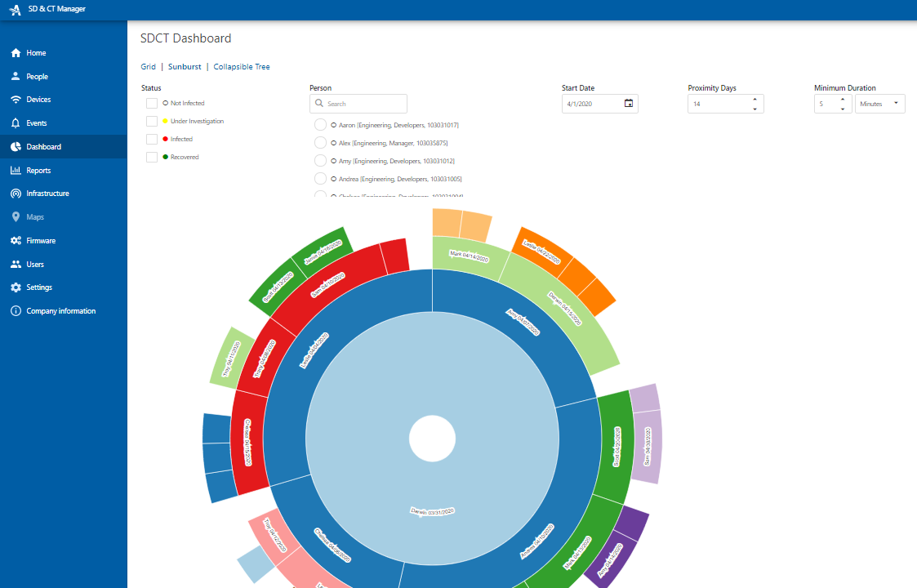Decrease Minimum Duration with down arrow
This screenshot has height=588, width=917.
(843, 109)
